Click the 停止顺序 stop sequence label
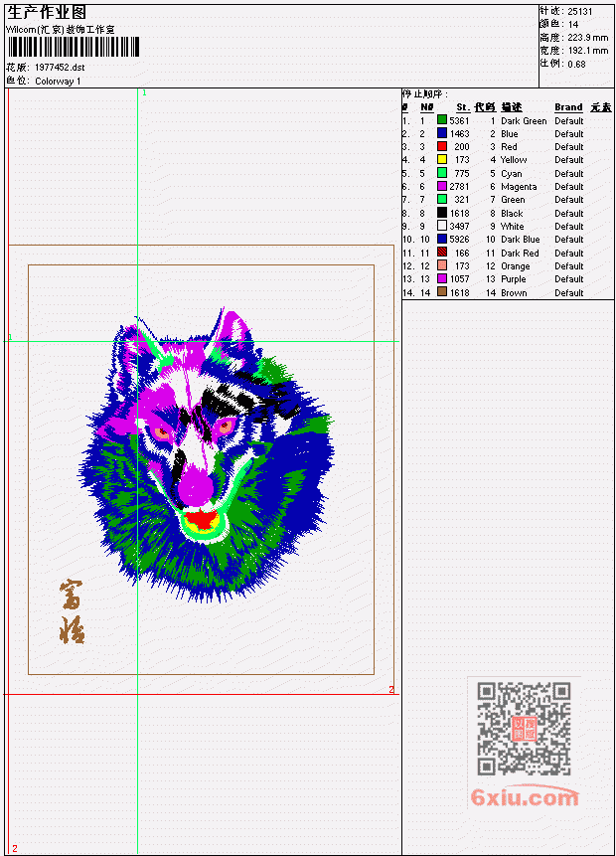The height and width of the screenshot is (856, 616). tap(425, 94)
